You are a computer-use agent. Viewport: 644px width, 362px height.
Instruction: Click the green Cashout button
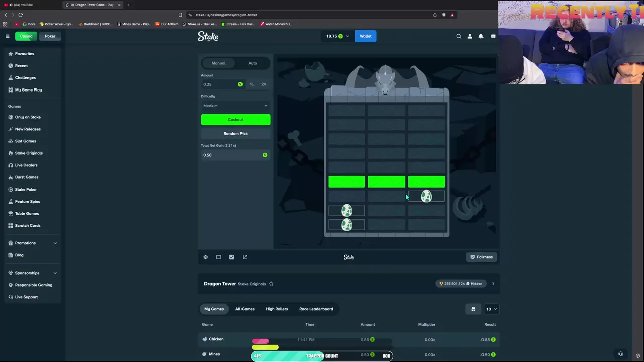235,120
